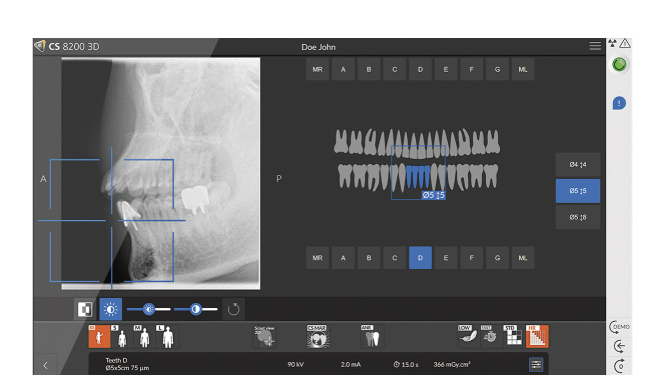Choose the Ø5 x 5 field of view
The image size is (654, 390).
[x=578, y=191]
